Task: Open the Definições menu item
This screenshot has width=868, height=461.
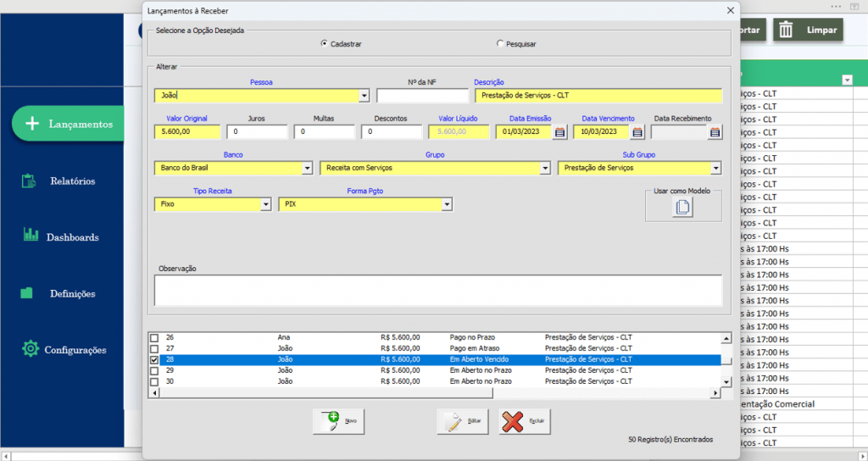Action: (x=73, y=294)
